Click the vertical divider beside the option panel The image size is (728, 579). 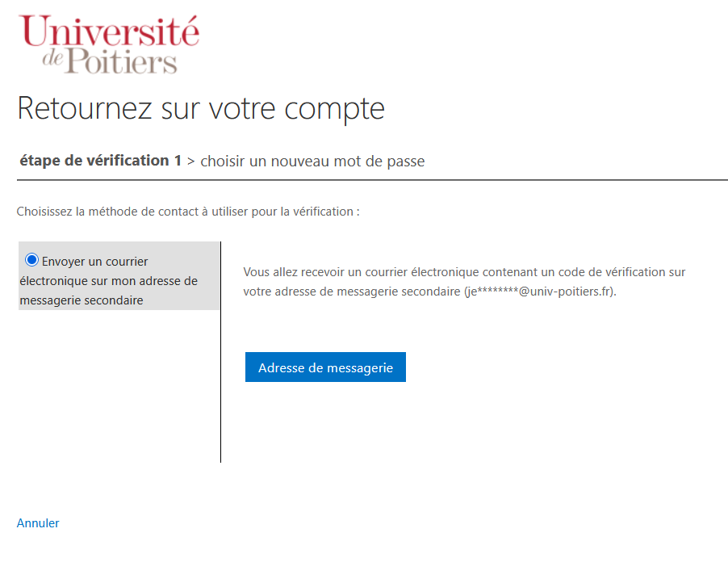point(220,352)
